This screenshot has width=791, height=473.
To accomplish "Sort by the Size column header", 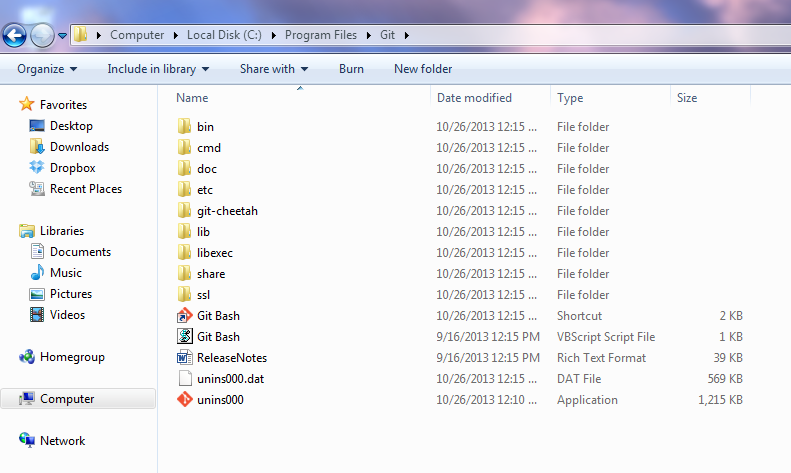I will 687,98.
